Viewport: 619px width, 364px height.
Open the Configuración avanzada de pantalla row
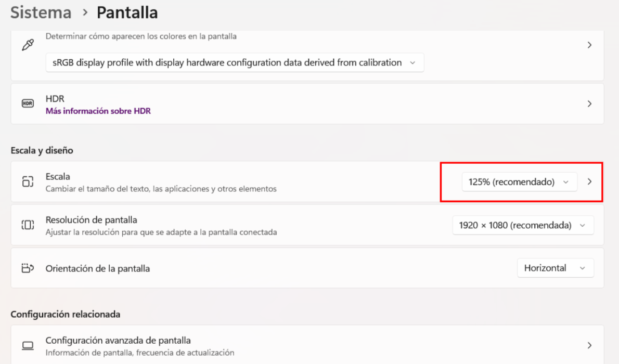click(118, 341)
